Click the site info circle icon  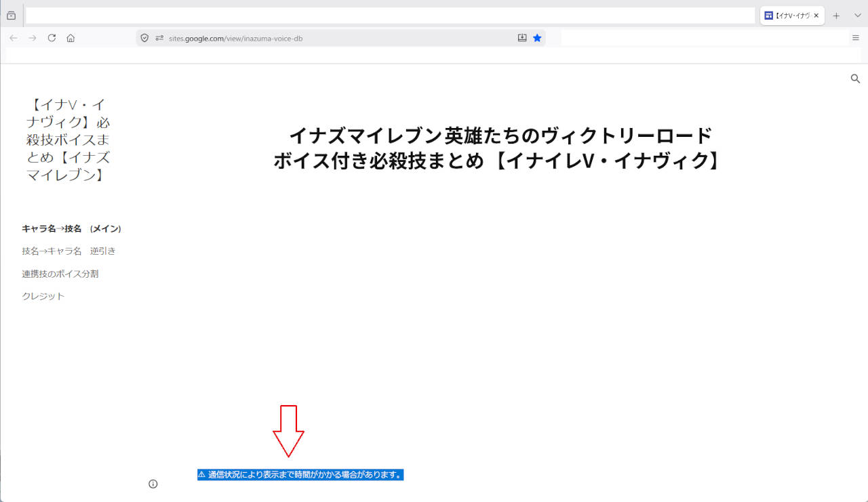tap(153, 484)
